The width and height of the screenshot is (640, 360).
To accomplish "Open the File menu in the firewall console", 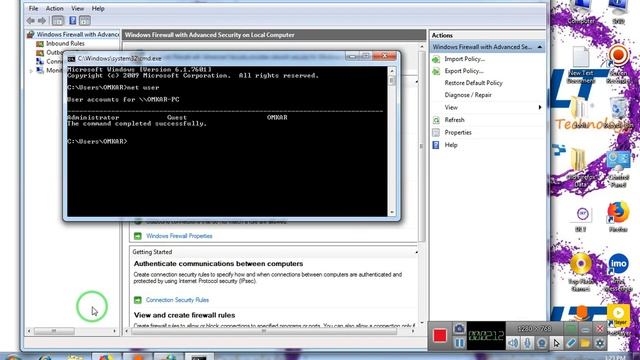I will tap(33, 9).
